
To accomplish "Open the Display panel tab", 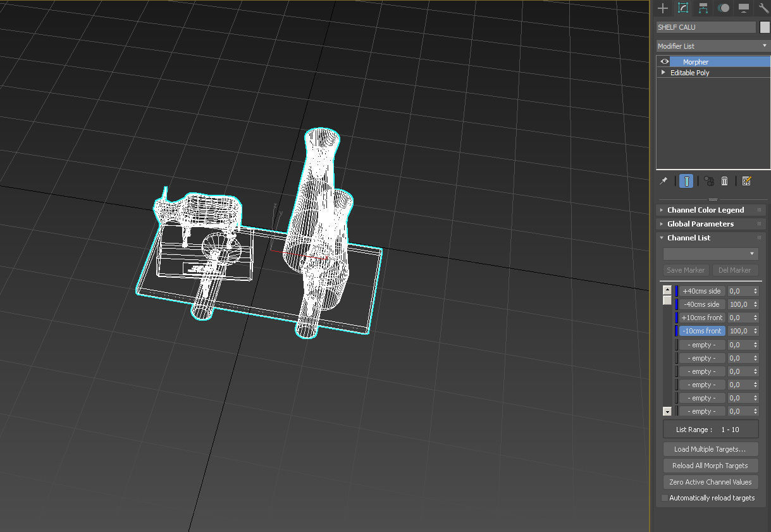I will pos(744,8).
